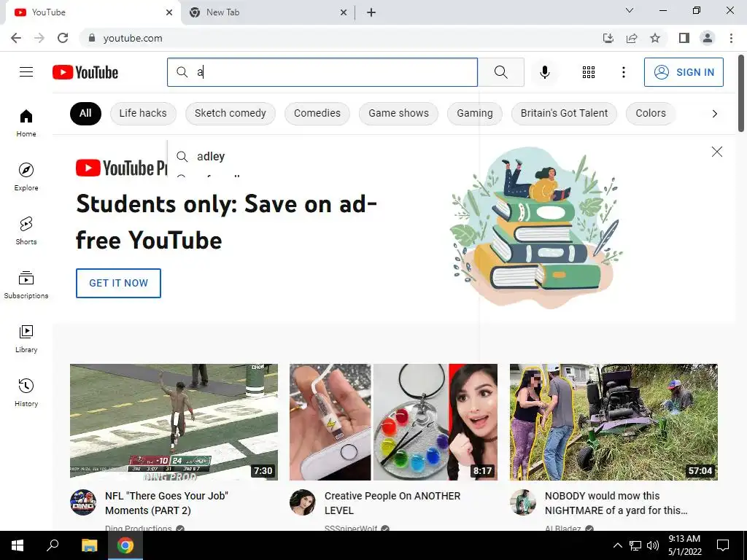Click the page vertical scrollbar
The height and width of the screenshot is (560, 747).
(x=741, y=93)
